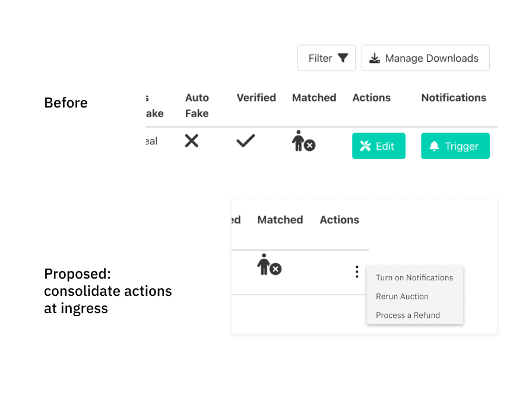Select Turn on Notifications menu item

414,277
